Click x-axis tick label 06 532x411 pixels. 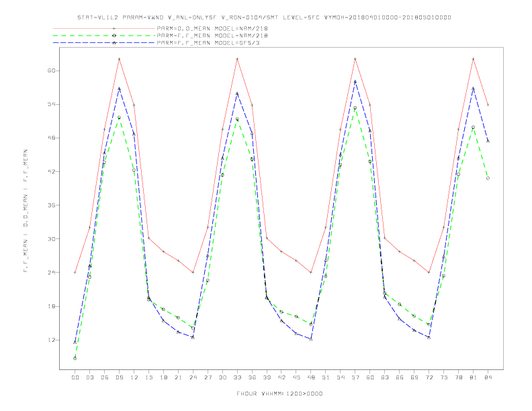coord(105,377)
